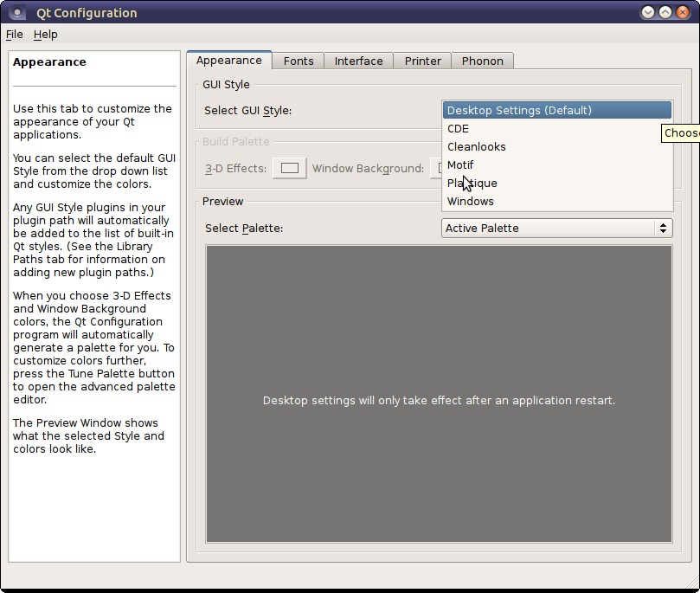
Task: Click the desktop settings restart notice text
Action: coord(439,401)
